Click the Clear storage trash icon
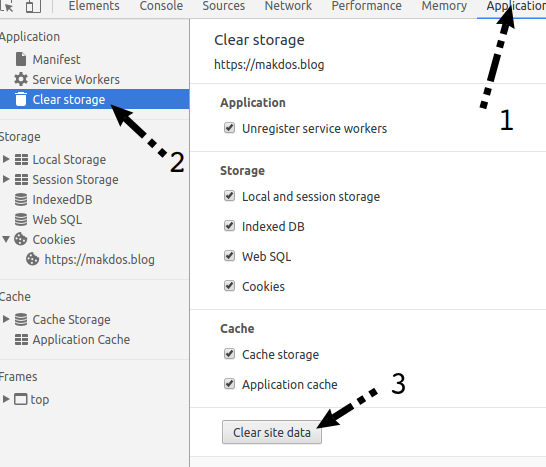 pos(21,99)
